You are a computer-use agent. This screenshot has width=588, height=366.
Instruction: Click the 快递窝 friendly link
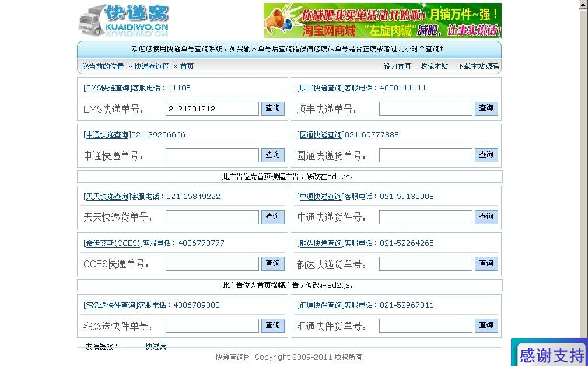[156, 346]
